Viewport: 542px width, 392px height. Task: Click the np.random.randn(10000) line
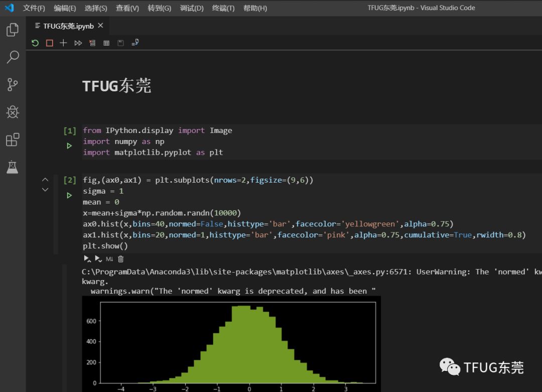point(162,213)
